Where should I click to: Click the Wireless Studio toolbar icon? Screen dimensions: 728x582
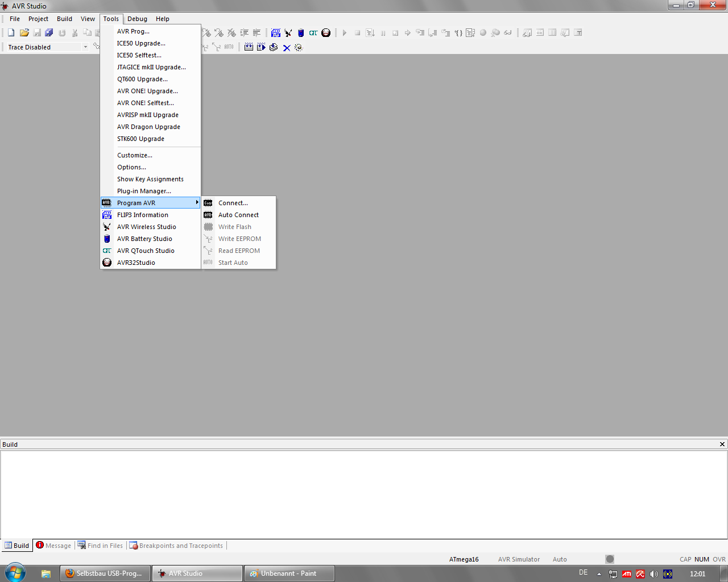pyautogui.click(x=288, y=33)
